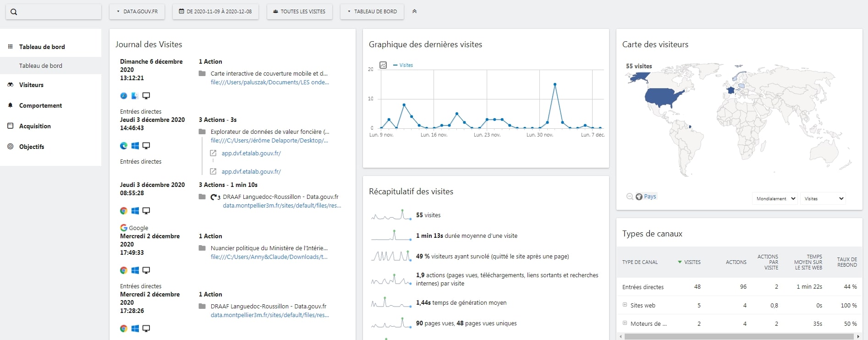Click the United States on the visitor map
The width and height of the screenshot is (868, 340).
coord(663,98)
